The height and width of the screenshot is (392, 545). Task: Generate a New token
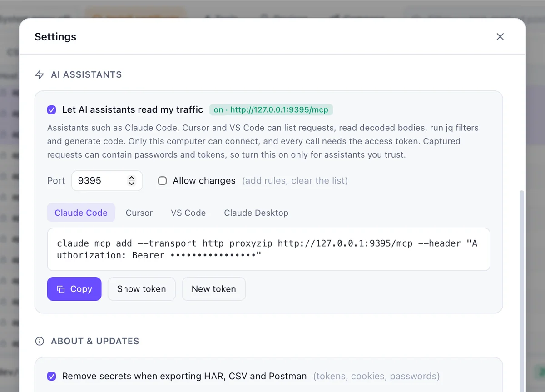tap(214, 289)
